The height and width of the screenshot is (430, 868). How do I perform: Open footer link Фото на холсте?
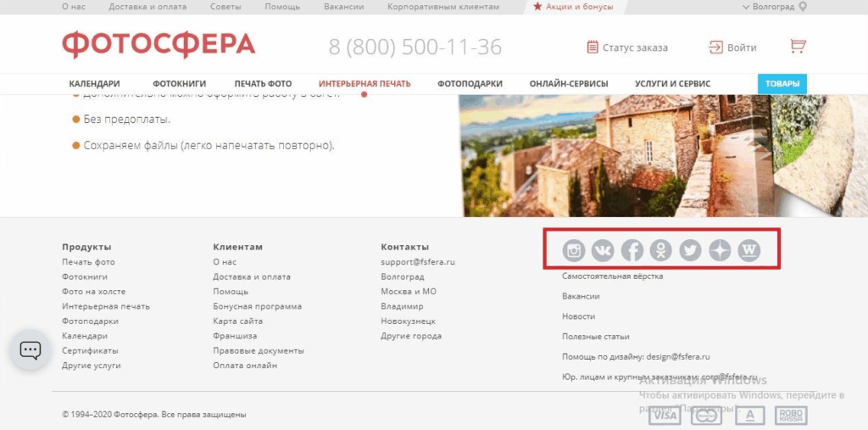tap(93, 292)
